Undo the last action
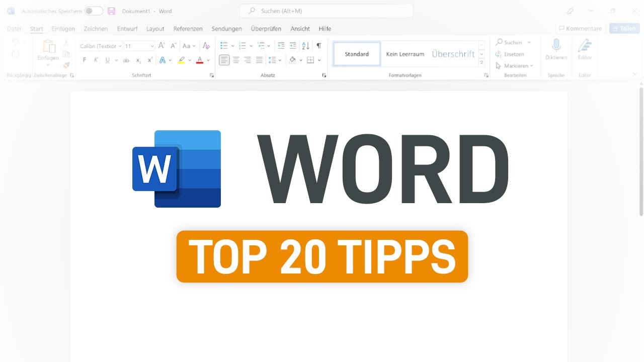644x362 pixels. point(15,42)
